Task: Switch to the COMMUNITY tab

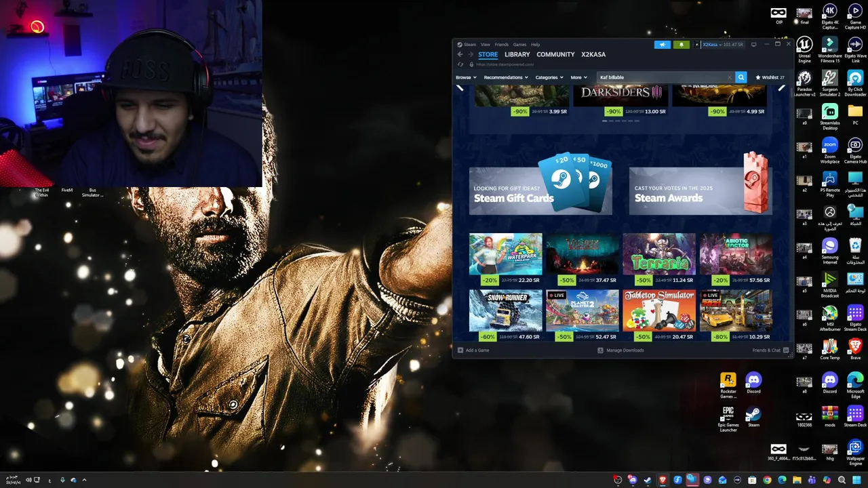Action: point(555,54)
